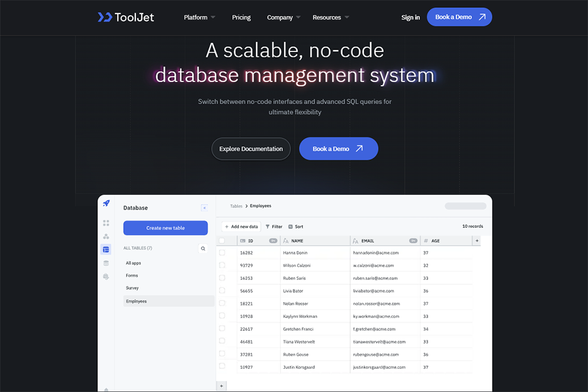588x392 pixels.
Task: Open the apps grid icon in sidebar
Action: 106,223
